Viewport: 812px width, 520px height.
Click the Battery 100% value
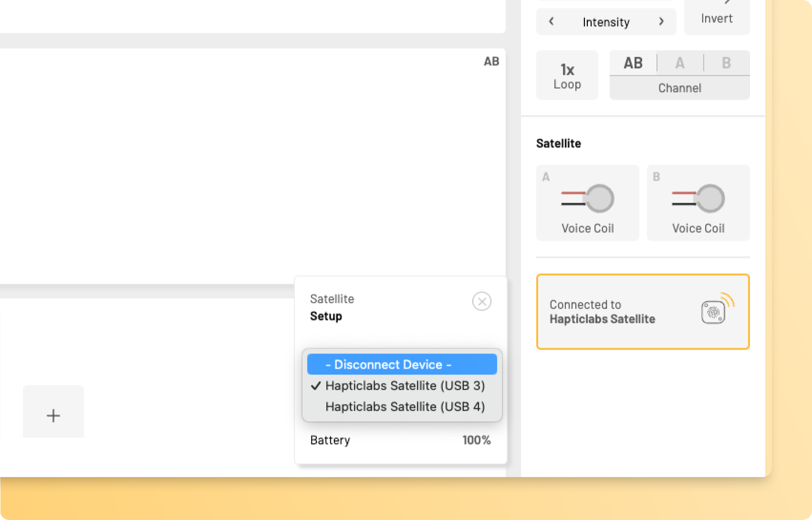(x=476, y=440)
